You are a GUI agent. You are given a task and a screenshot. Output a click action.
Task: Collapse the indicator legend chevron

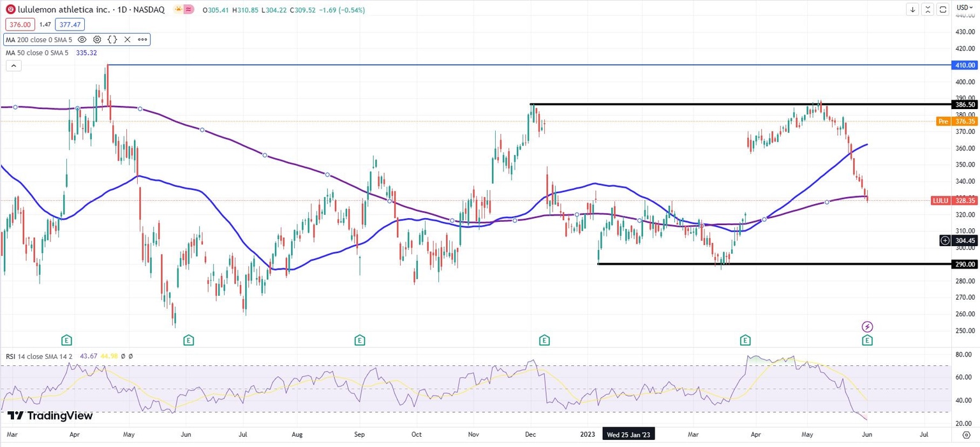(x=13, y=65)
